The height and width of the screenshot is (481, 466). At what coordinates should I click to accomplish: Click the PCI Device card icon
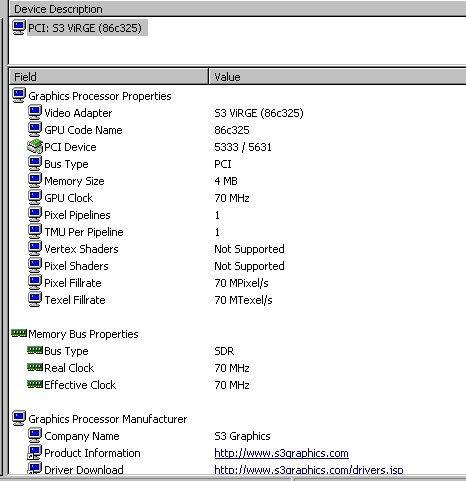(35, 147)
